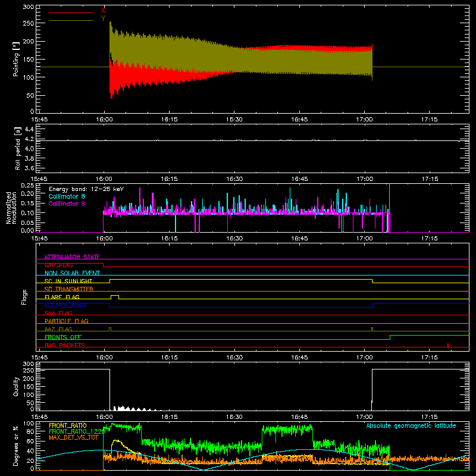Select the olive Y legend line sample
Image resolution: width=476 pixels, height=476 pixels.
point(71,21)
